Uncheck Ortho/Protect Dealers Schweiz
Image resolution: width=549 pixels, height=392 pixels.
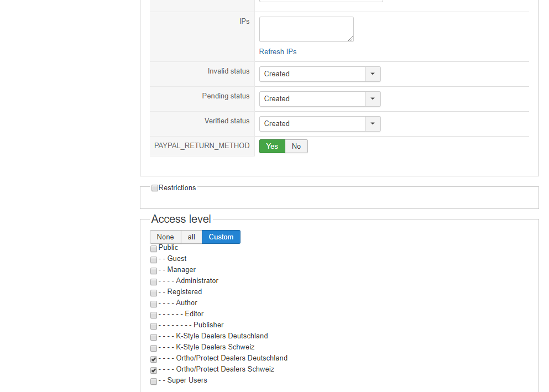click(x=154, y=370)
